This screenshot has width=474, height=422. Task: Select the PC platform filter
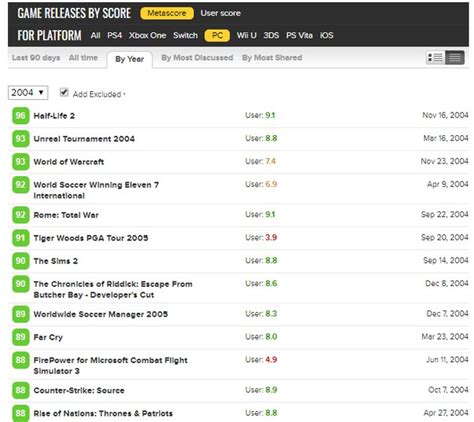click(217, 35)
